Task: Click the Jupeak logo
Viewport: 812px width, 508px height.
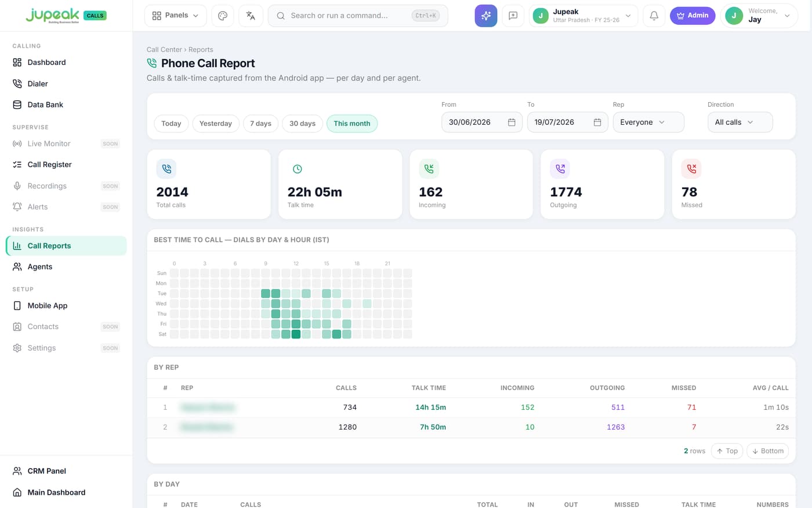Action: tap(52, 15)
